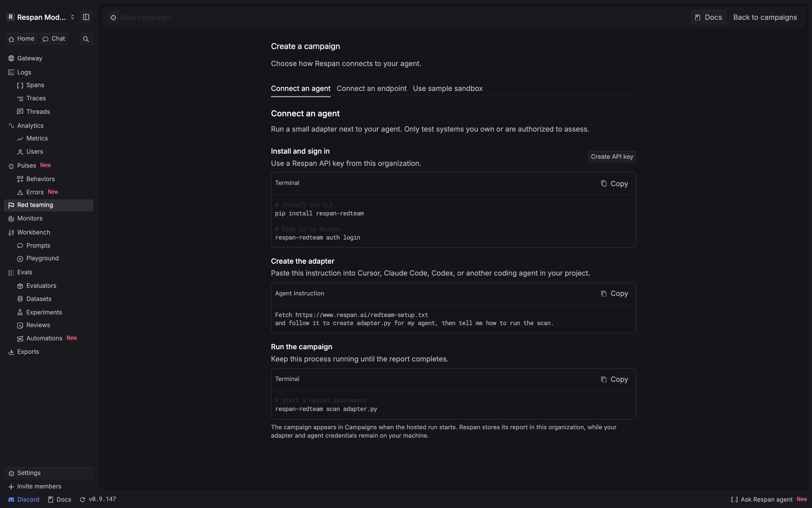812x508 pixels.
Task: Open Spans brackets icon
Action: click(x=20, y=85)
